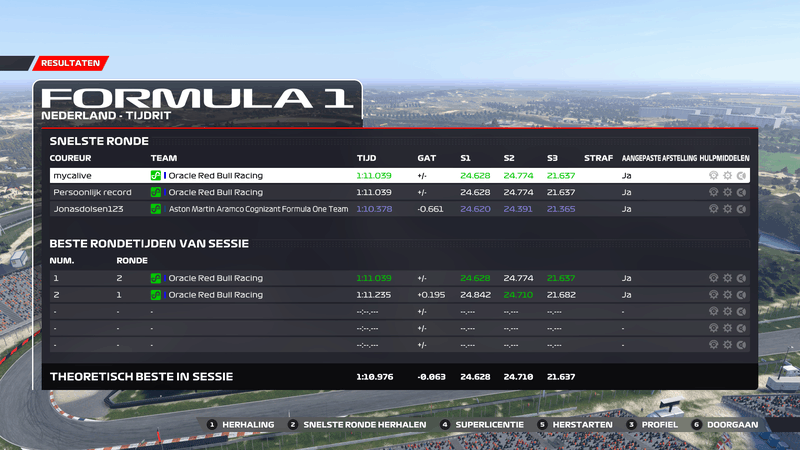
Task: Click the GAT column header
Action: pos(427,158)
